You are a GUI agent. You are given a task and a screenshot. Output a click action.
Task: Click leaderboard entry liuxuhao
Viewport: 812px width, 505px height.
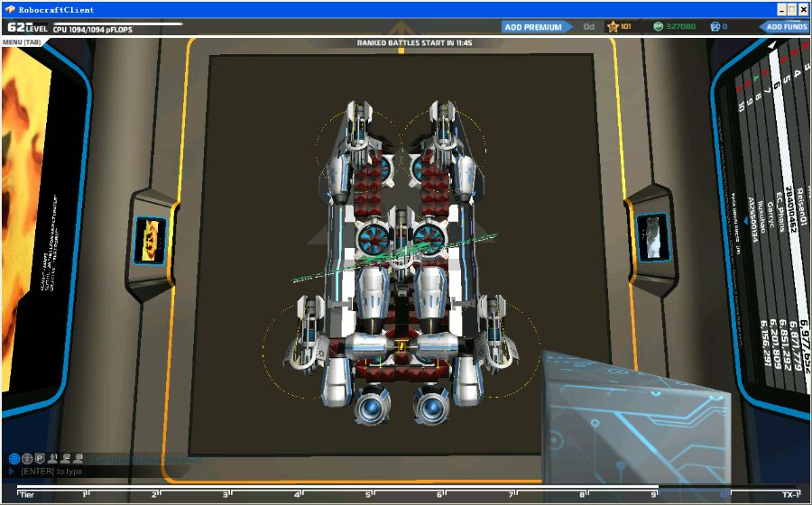[761, 216]
